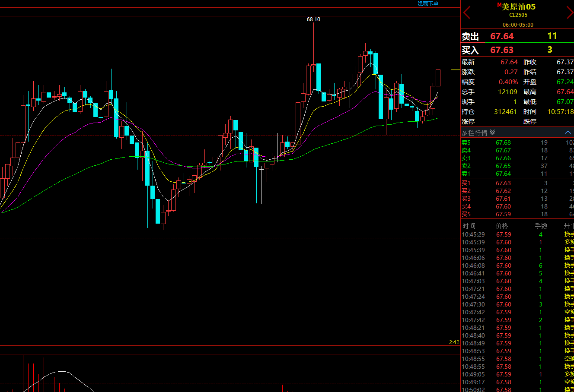Image resolution: width=574 pixels, height=392 pixels.
Task: Select the 卖1 row at 67.64
Action: click(517, 174)
